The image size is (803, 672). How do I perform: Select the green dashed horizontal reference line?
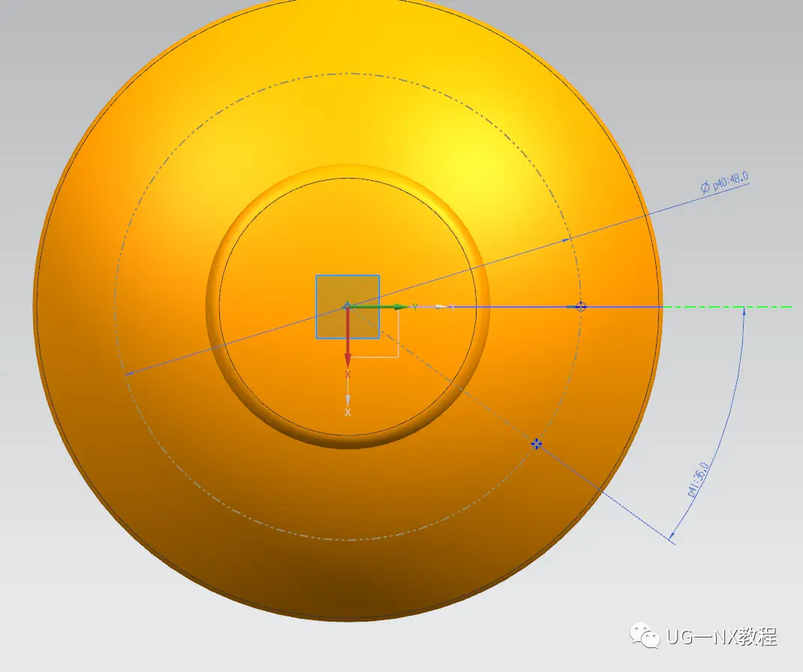[727, 307]
